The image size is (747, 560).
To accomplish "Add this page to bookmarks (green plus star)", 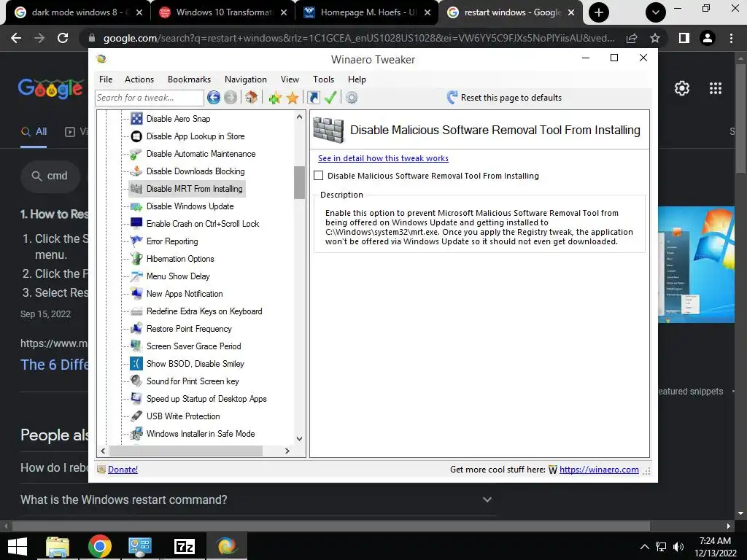I will pyautogui.click(x=275, y=98).
